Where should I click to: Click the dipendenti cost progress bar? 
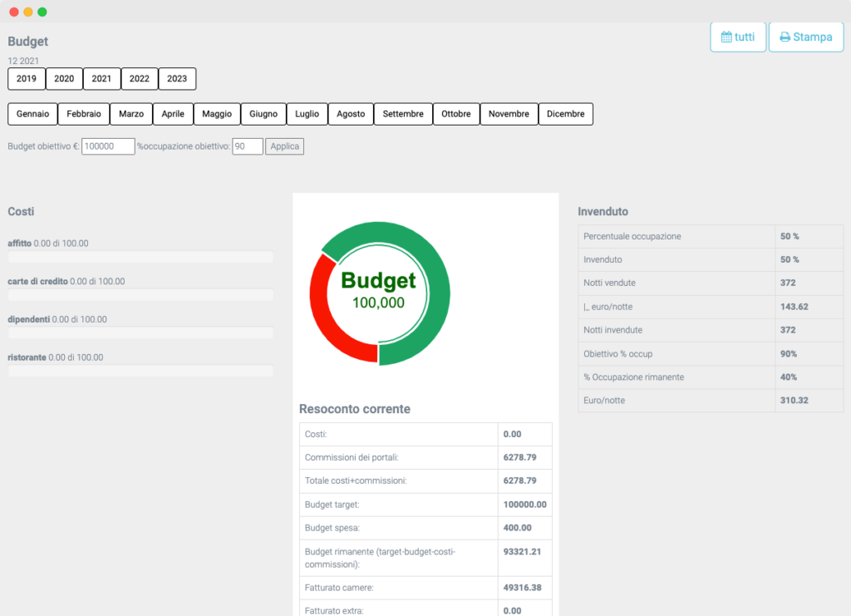click(140, 333)
